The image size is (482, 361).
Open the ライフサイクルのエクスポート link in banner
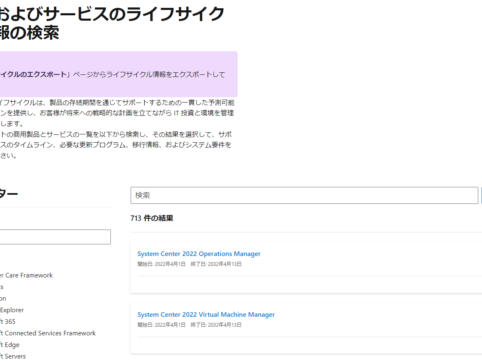tap(33, 74)
